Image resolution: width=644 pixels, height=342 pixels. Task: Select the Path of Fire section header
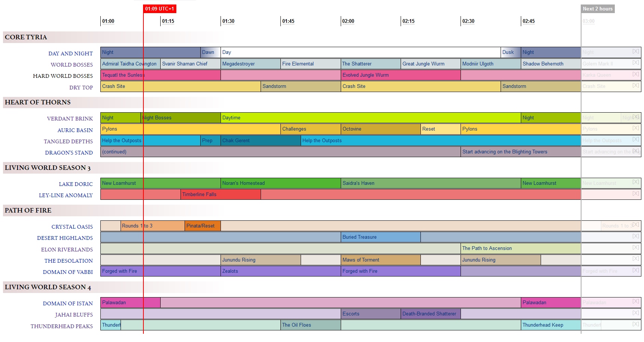28,210
